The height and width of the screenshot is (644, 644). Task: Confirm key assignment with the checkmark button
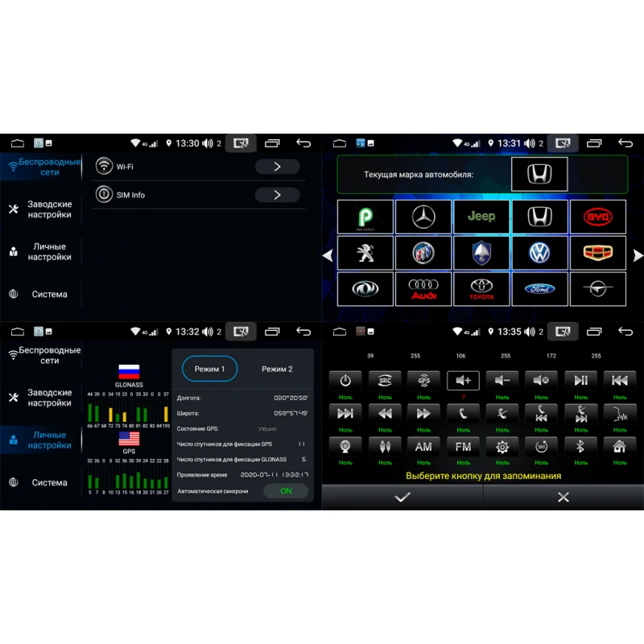tap(402, 497)
